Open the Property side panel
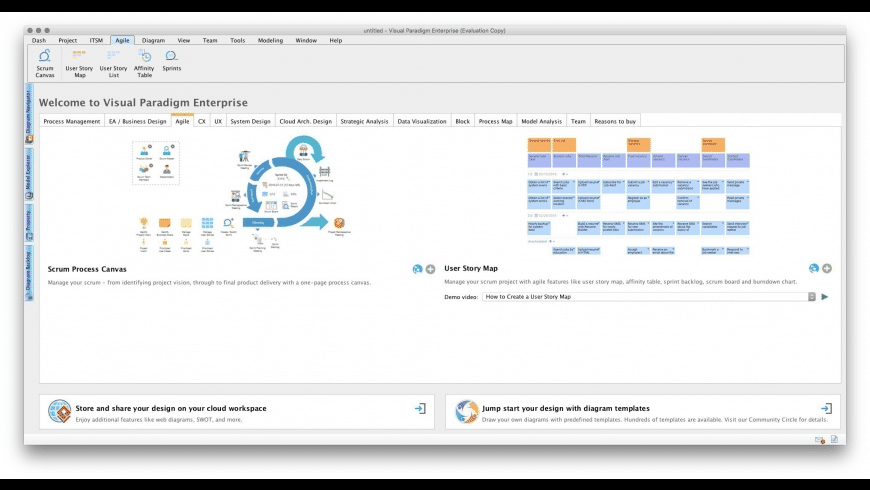This screenshot has width=870, height=490. [29, 223]
